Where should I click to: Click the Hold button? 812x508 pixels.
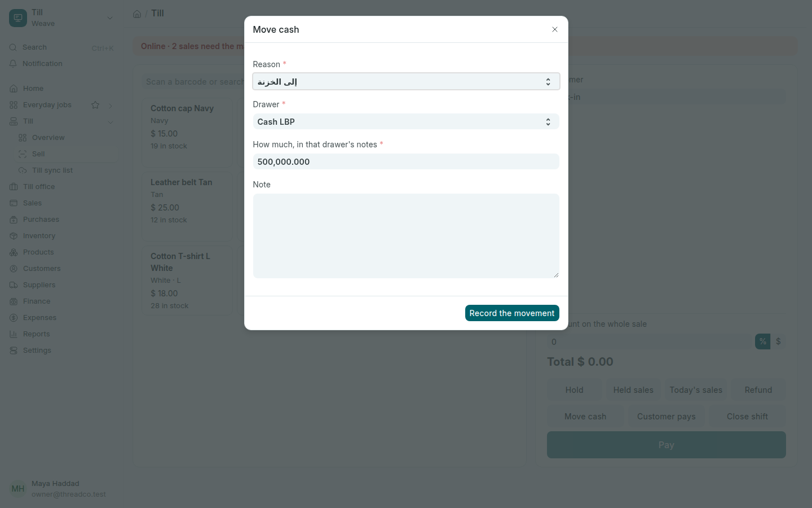575,390
